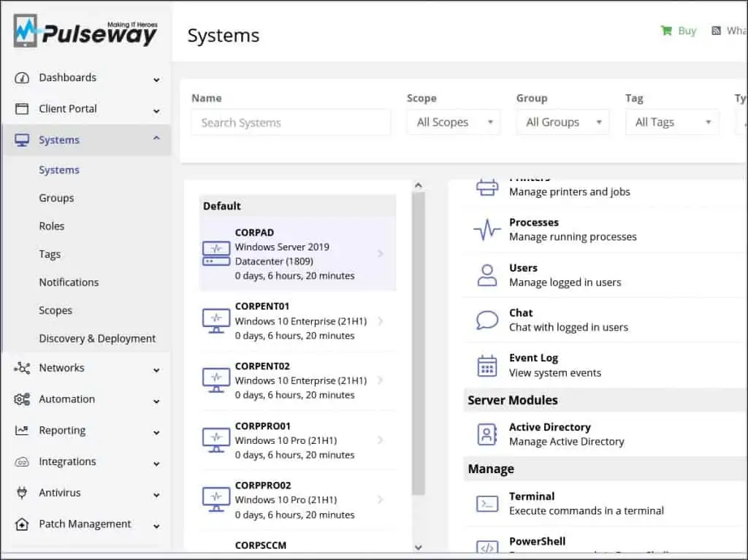The width and height of the screenshot is (748, 560).
Task: Click the Active Directory contact icon
Action: pyautogui.click(x=487, y=434)
